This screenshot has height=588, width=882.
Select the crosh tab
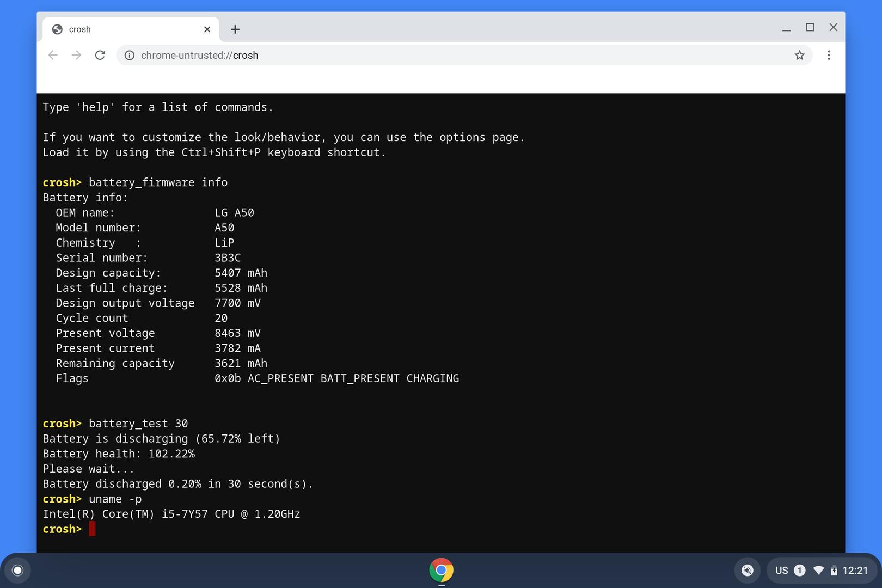click(131, 29)
